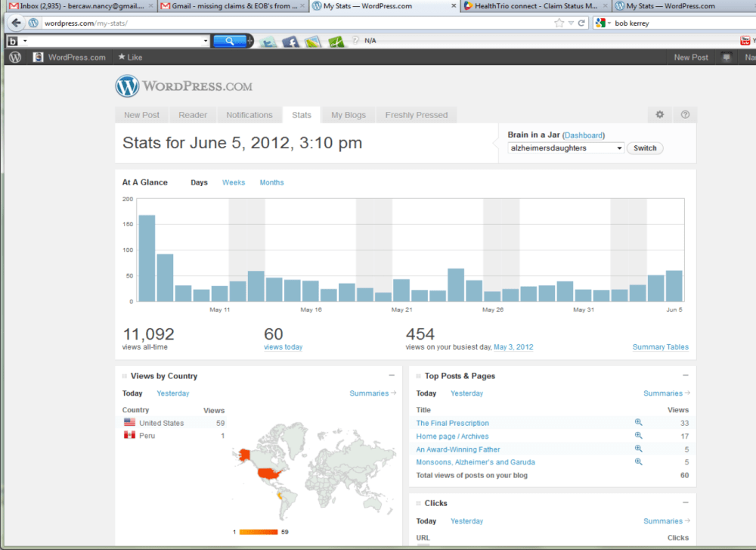Switch chart view to Months
The width and height of the screenshot is (756, 550).
(271, 182)
